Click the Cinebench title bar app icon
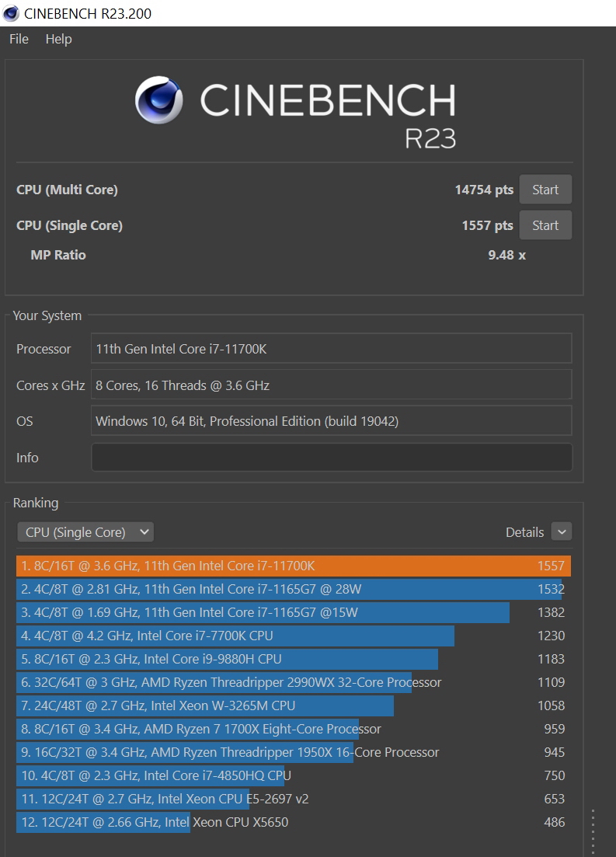This screenshot has width=616, height=857. [11, 13]
